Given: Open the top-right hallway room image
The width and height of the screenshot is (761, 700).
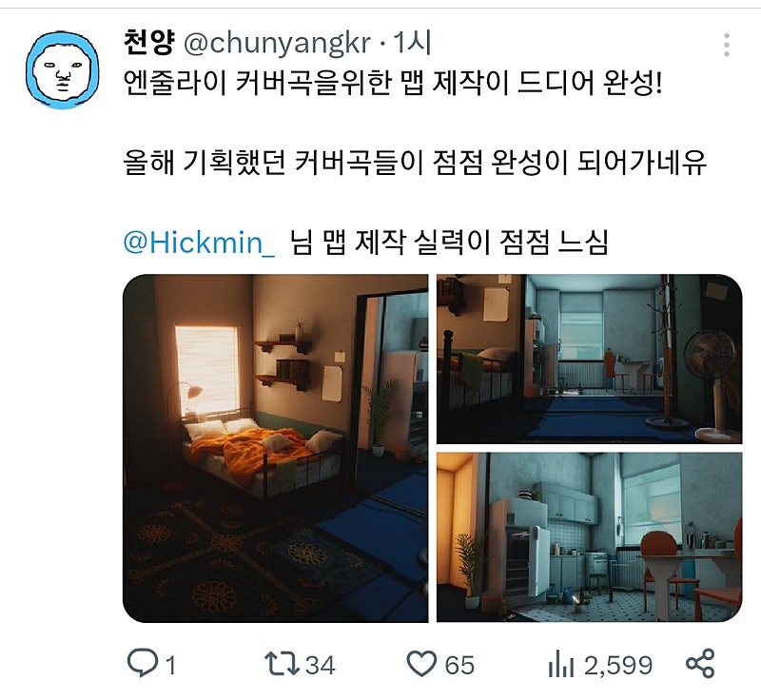Looking at the screenshot, I should [589, 359].
